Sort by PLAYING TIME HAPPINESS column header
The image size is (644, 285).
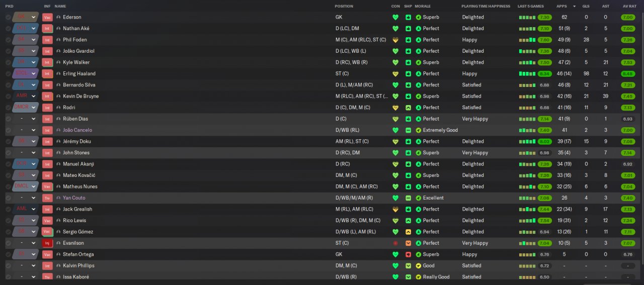coord(486,6)
